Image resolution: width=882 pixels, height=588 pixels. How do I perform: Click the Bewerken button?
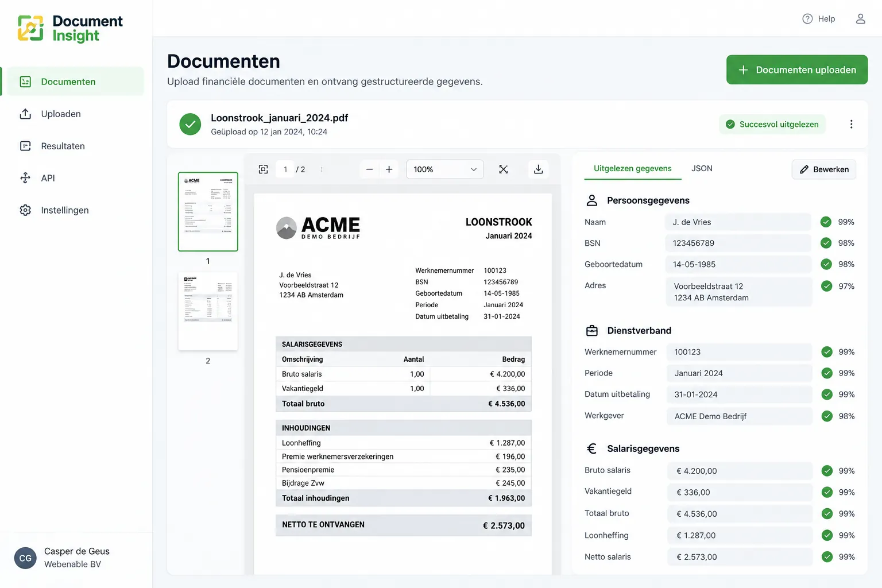click(x=824, y=169)
